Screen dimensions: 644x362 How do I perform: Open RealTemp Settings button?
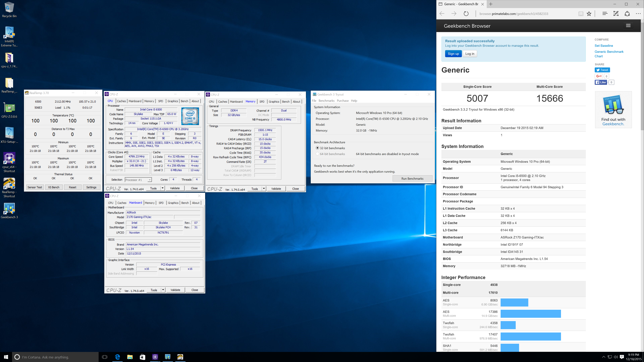91,187
